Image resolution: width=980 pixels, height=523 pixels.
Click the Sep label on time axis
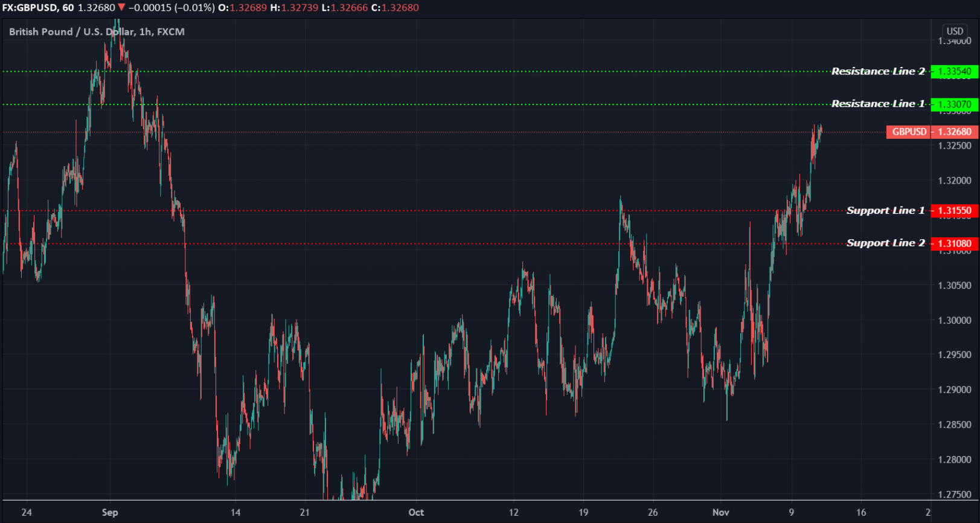point(110,512)
